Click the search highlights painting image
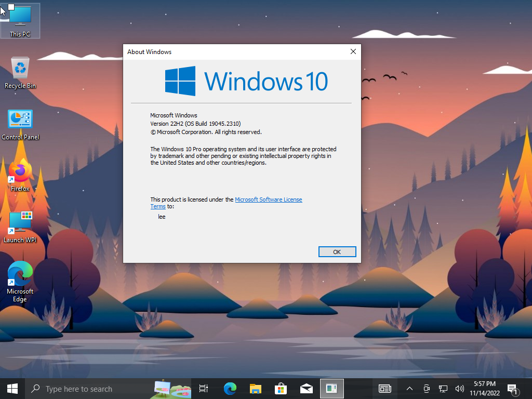Viewport: 532px width, 399px height. [x=171, y=389]
